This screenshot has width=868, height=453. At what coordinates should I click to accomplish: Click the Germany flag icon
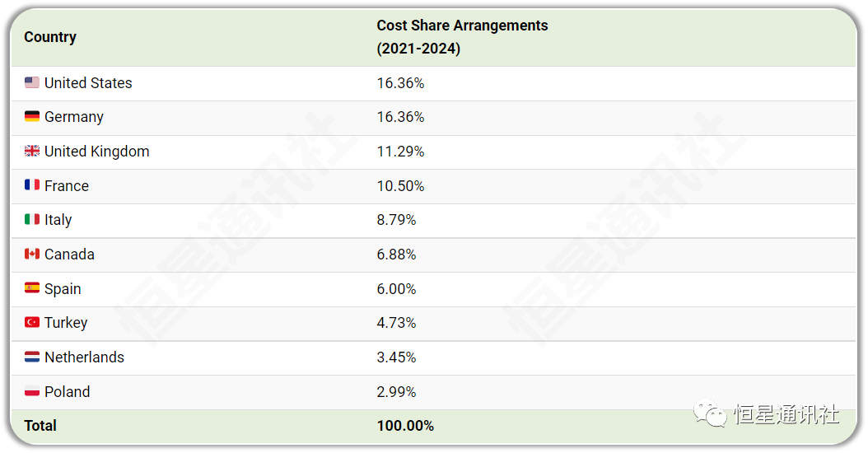(32, 116)
